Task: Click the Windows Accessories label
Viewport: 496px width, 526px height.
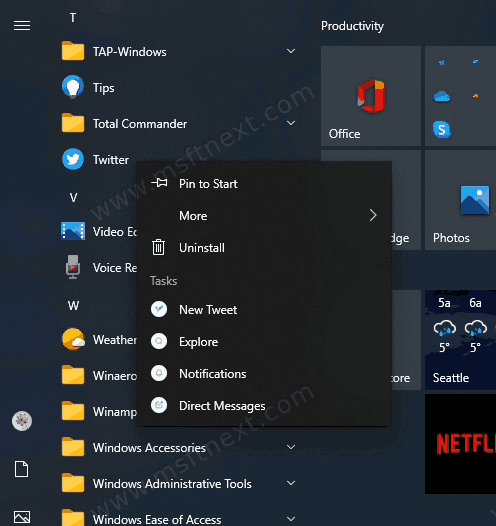Action: click(x=149, y=448)
